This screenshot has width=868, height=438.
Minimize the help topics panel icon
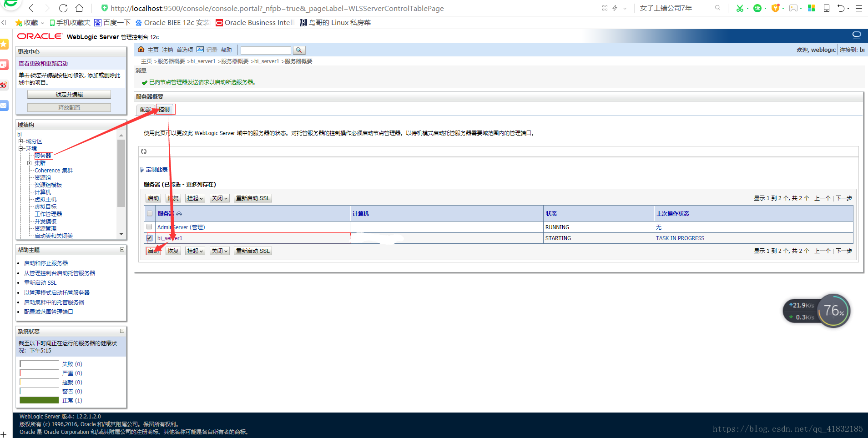pyautogui.click(x=122, y=249)
